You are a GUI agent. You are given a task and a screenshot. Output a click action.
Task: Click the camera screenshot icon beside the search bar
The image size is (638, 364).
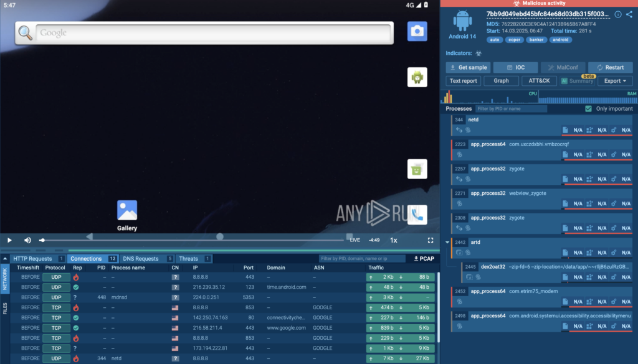(x=417, y=32)
